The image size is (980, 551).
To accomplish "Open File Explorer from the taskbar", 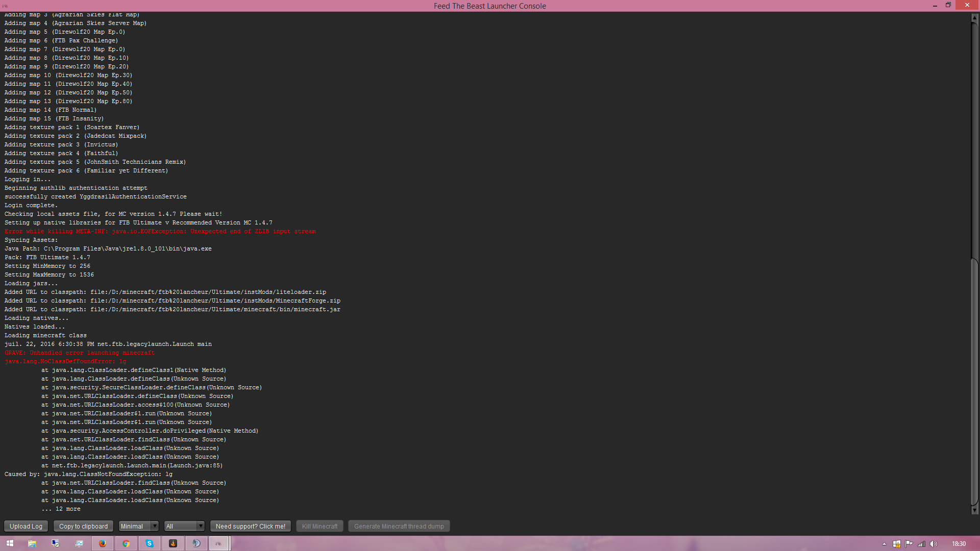I will click(32, 543).
